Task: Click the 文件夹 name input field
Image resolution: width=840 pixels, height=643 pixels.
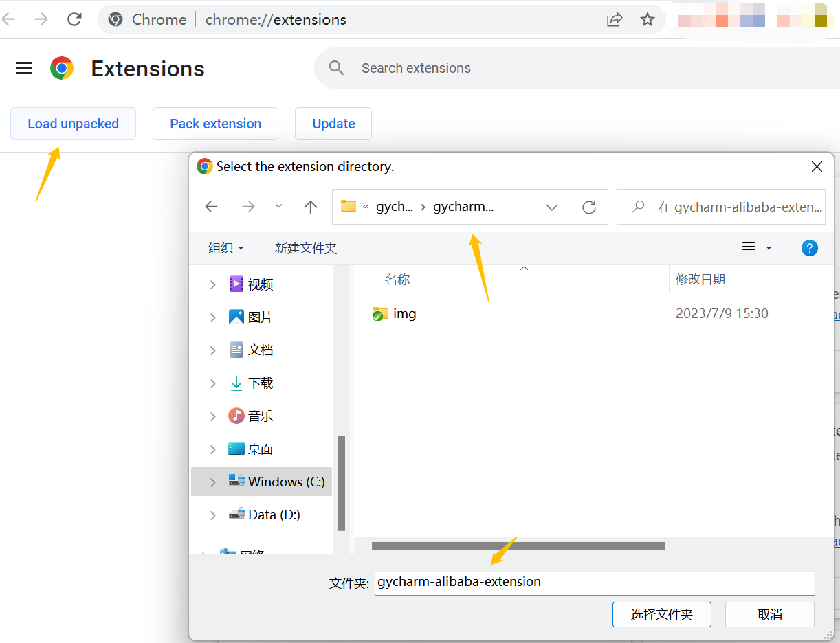Action: click(595, 583)
